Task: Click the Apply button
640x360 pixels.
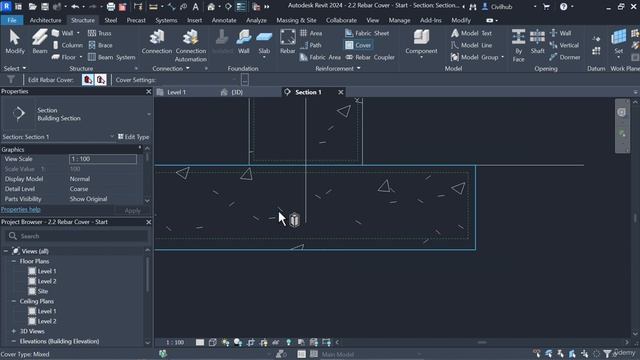Action: pyautogui.click(x=132, y=211)
